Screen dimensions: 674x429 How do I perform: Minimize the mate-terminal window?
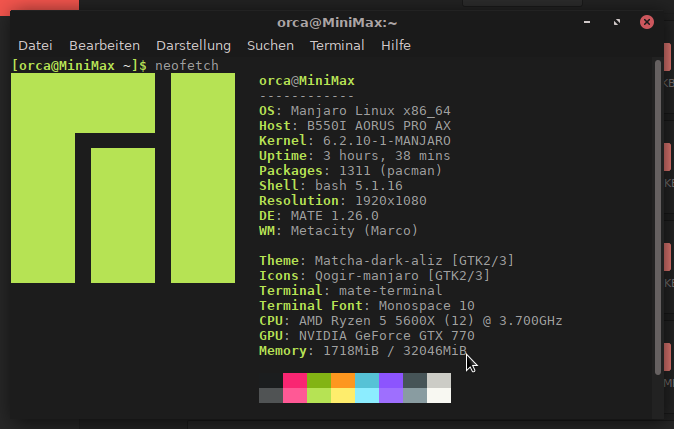[587, 22]
